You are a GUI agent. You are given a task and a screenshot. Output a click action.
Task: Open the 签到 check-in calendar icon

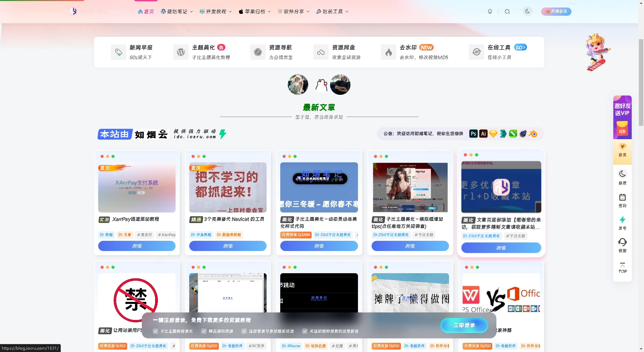[623, 200]
